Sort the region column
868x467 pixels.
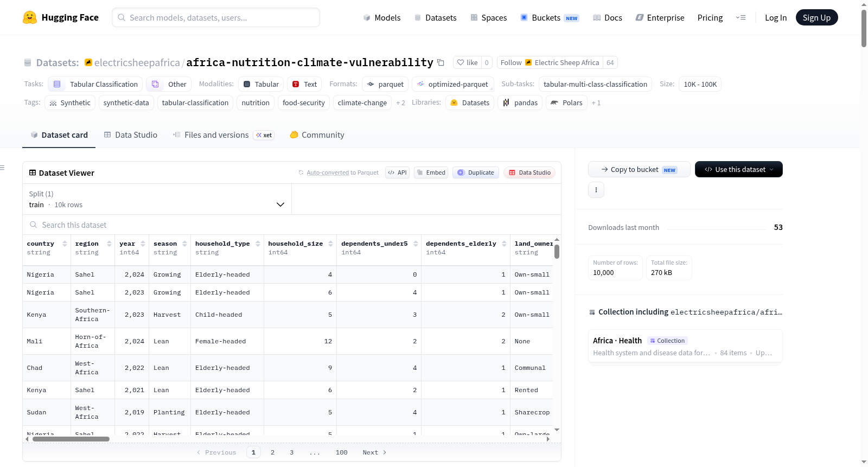click(109, 244)
